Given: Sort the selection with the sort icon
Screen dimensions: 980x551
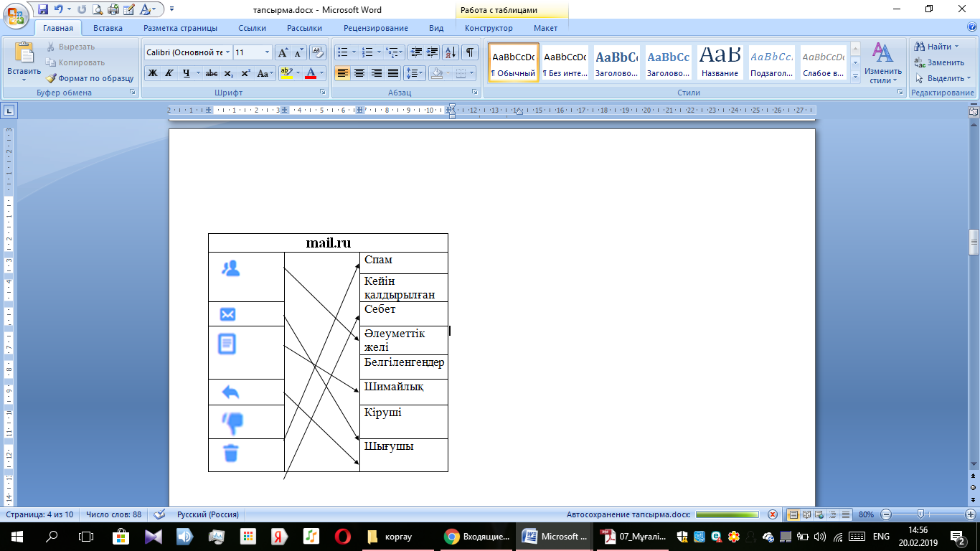Looking at the screenshot, I should pos(451,52).
